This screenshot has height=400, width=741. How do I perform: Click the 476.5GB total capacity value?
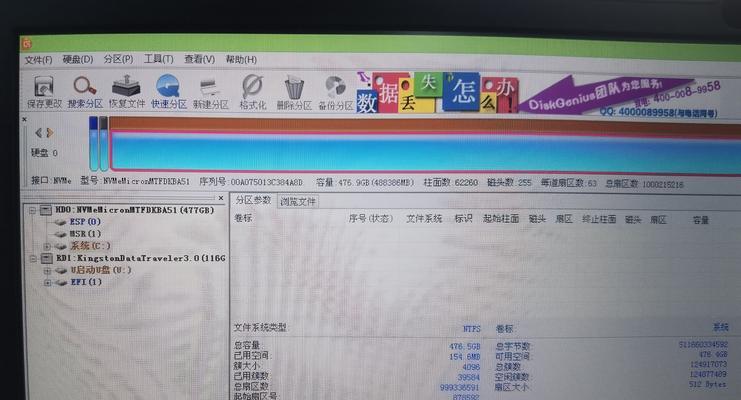(x=465, y=347)
